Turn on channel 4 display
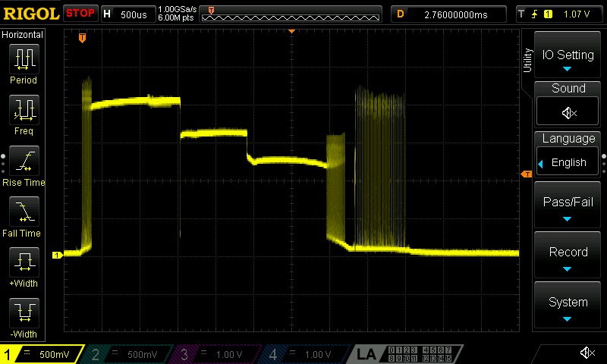 (304, 354)
